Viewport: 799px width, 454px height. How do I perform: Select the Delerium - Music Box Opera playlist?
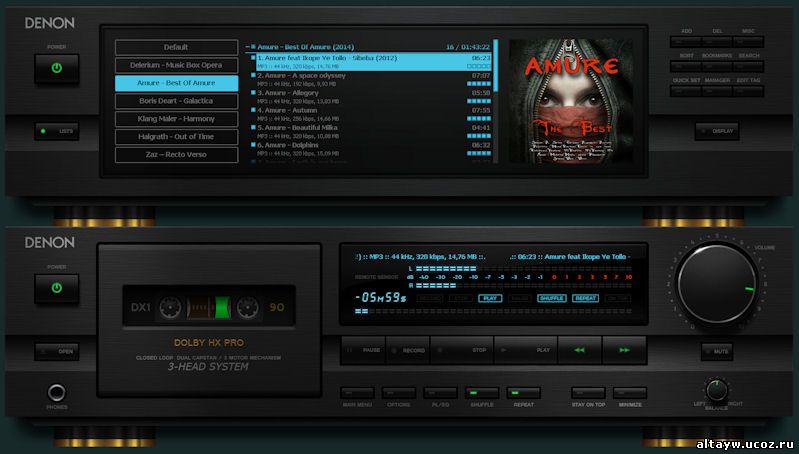[x=176, y=65]
